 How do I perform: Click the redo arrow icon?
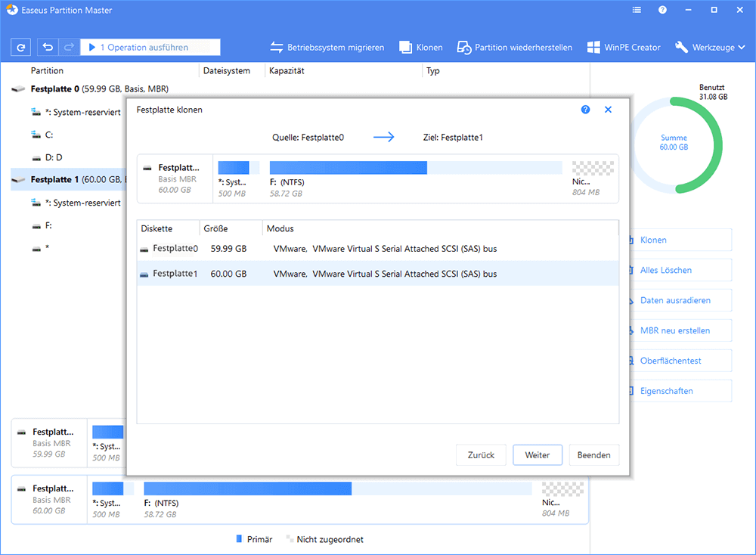69,47
